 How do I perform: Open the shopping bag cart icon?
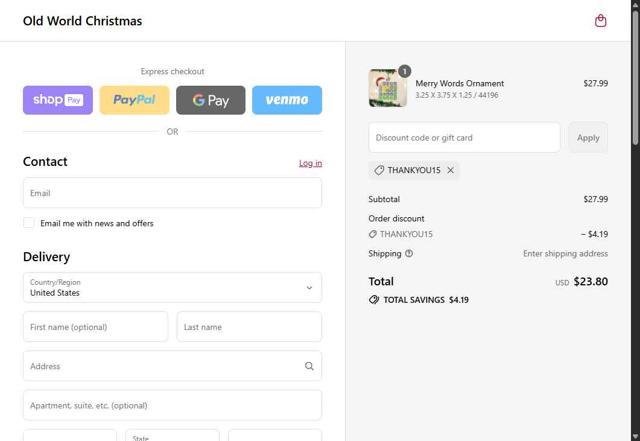pyautogui.click(x=600, y=20)
